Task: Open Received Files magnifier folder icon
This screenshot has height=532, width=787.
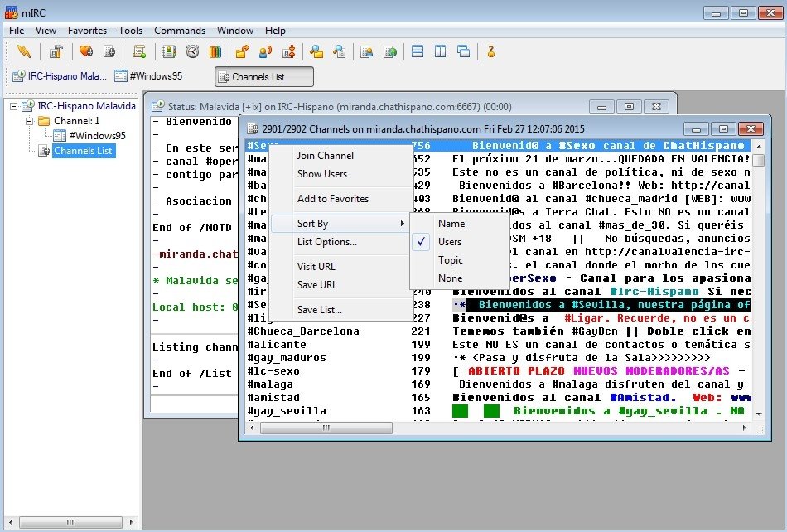Action: point(316,51)
